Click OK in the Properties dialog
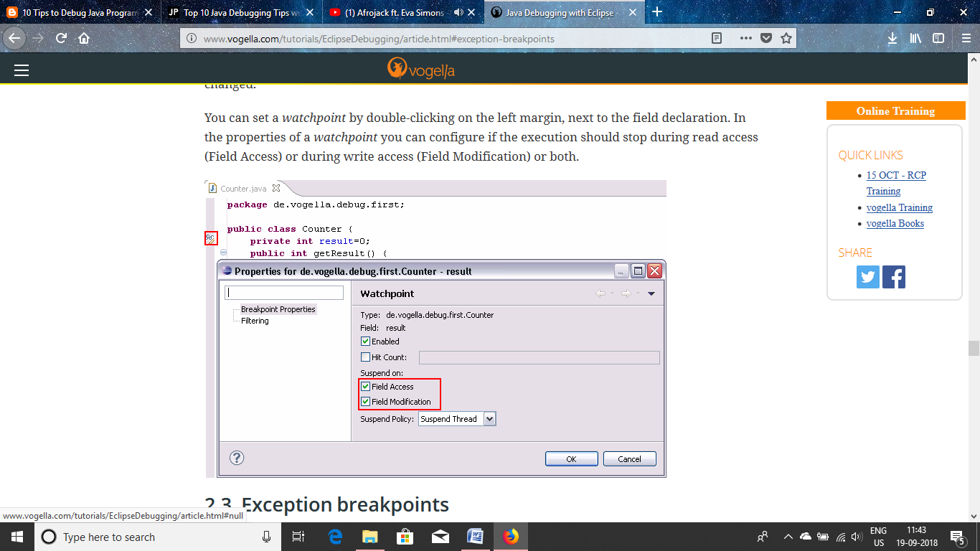The image size is (980, 551). point(571,458)
